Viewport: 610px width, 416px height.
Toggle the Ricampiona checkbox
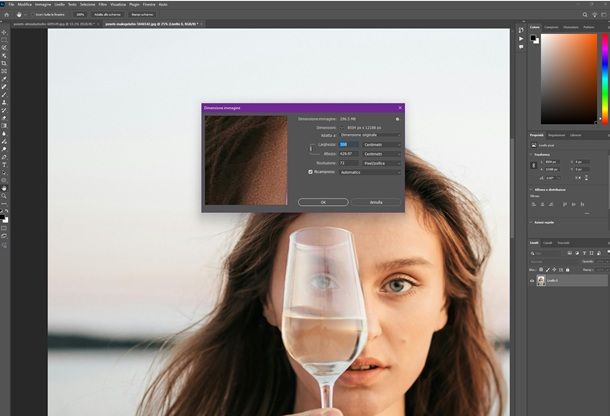pyautogui.click(x=310, y=172)
